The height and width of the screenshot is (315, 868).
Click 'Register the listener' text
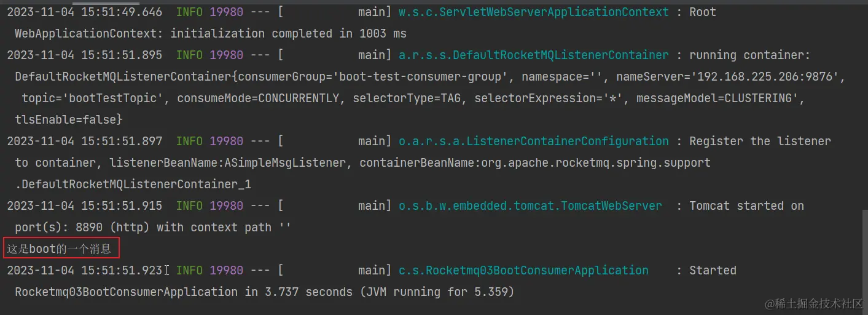pyautogui.click(x=760, y=141)
